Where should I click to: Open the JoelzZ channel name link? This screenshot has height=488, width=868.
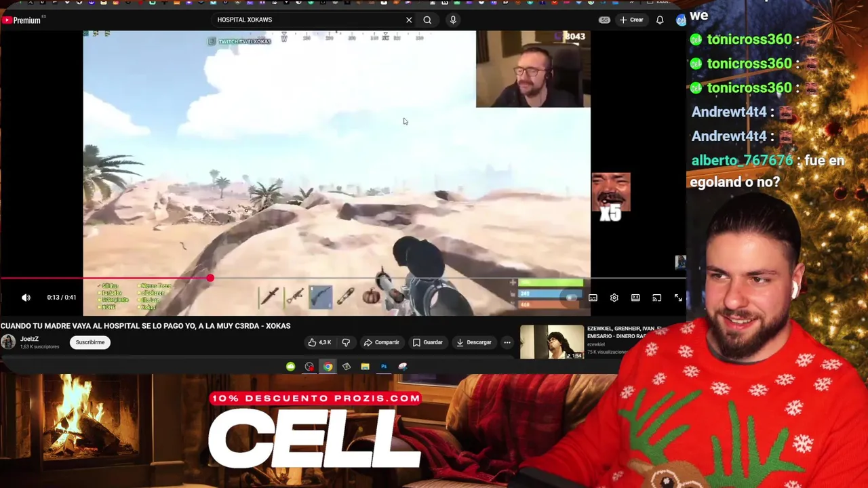(29, 339)
